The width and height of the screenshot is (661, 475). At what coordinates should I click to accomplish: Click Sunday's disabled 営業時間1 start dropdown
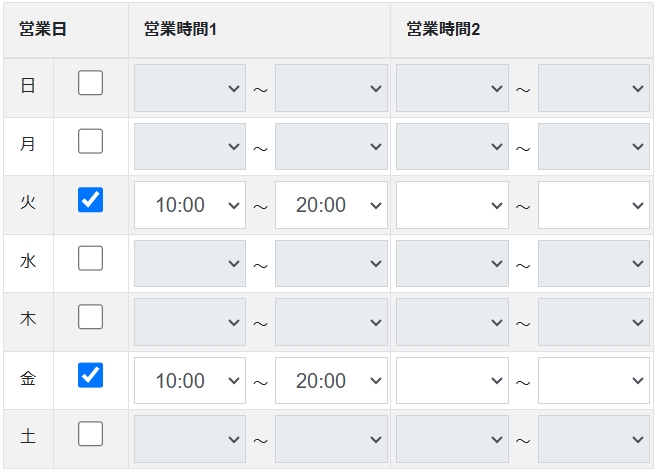point(190,88)
